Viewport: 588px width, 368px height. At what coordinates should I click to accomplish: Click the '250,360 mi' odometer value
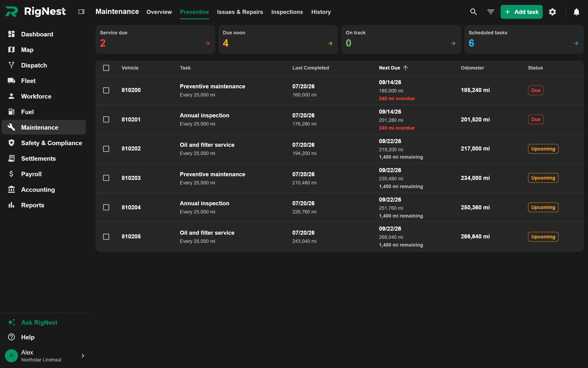475,207
